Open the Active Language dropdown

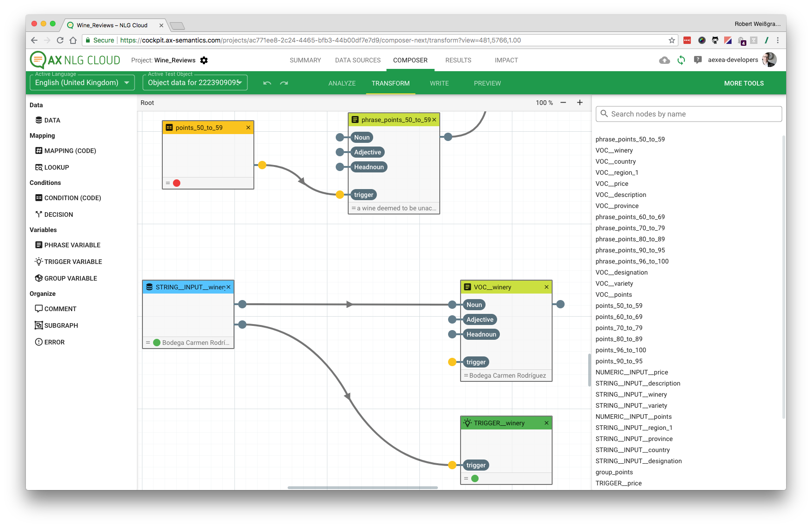click(x=82, y=83)
